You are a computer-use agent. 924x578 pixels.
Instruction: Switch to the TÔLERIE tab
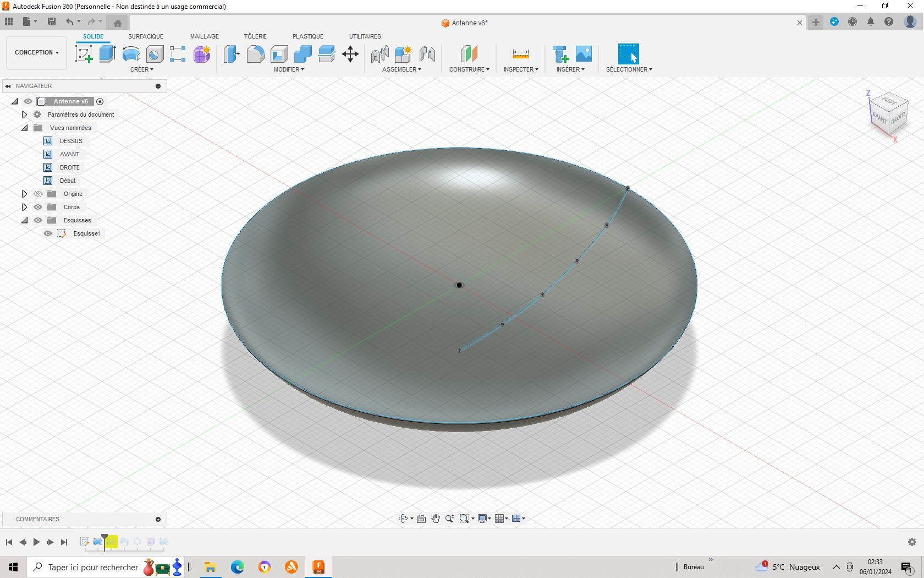click(x=255, y=36)
